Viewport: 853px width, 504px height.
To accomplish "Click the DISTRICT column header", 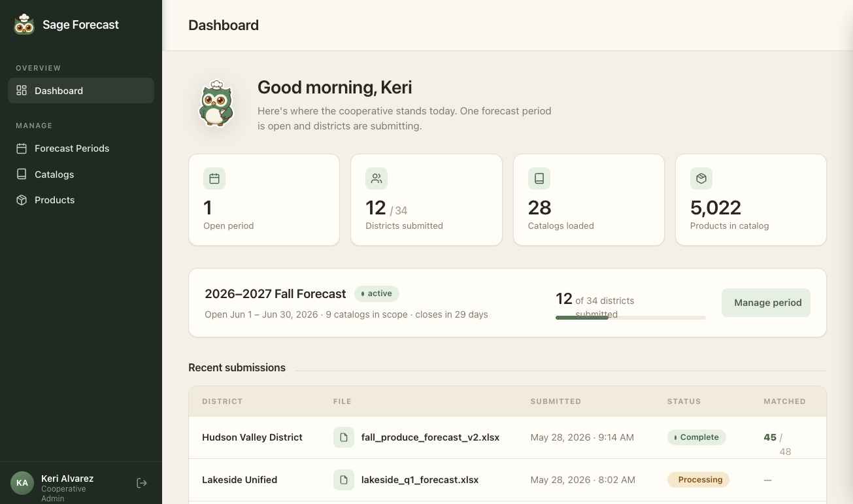I will pyautogui.click(x=222, y=401).
